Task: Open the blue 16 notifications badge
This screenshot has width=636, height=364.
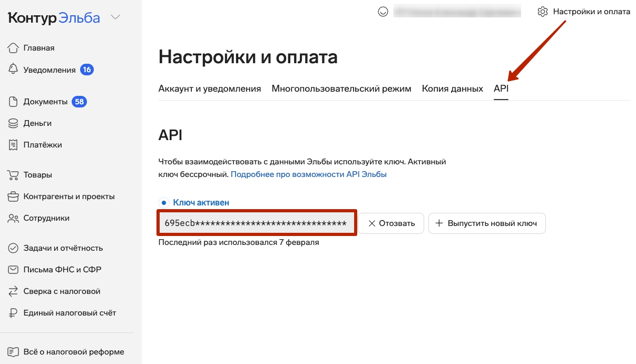Action: [x=87, y=70]
